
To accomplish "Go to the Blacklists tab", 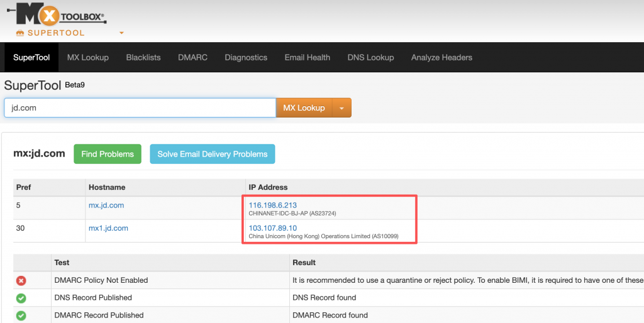I will [x=143, y=57].
